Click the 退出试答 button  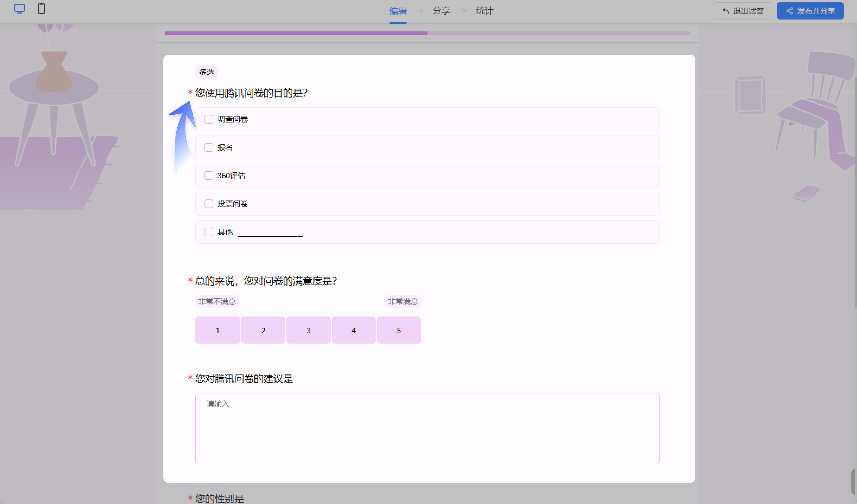(x=742, y=11)
